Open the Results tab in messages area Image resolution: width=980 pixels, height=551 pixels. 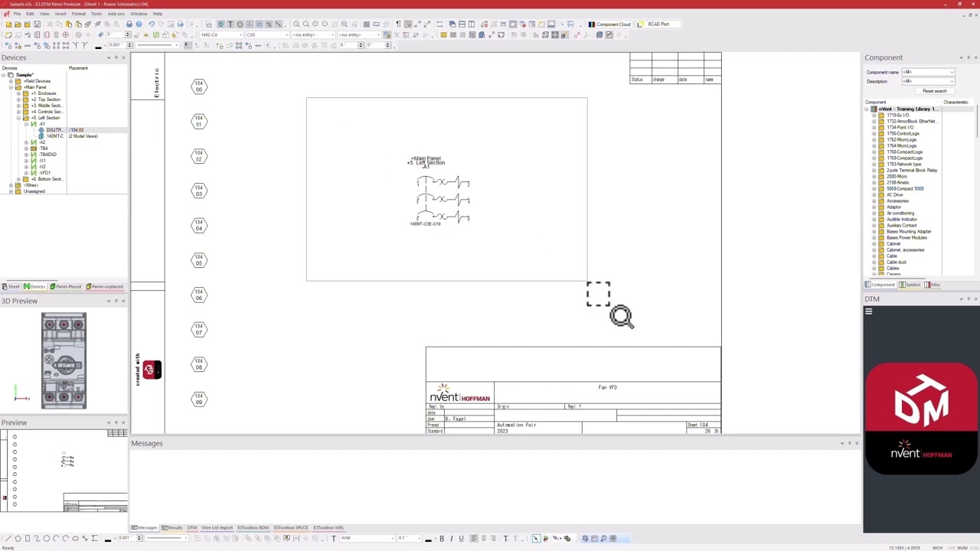(174, 528)
